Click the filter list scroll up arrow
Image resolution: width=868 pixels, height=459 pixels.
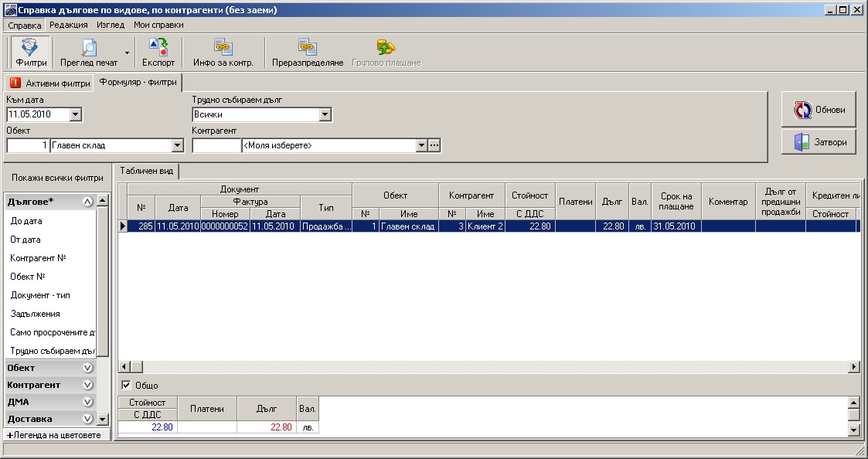102,201
